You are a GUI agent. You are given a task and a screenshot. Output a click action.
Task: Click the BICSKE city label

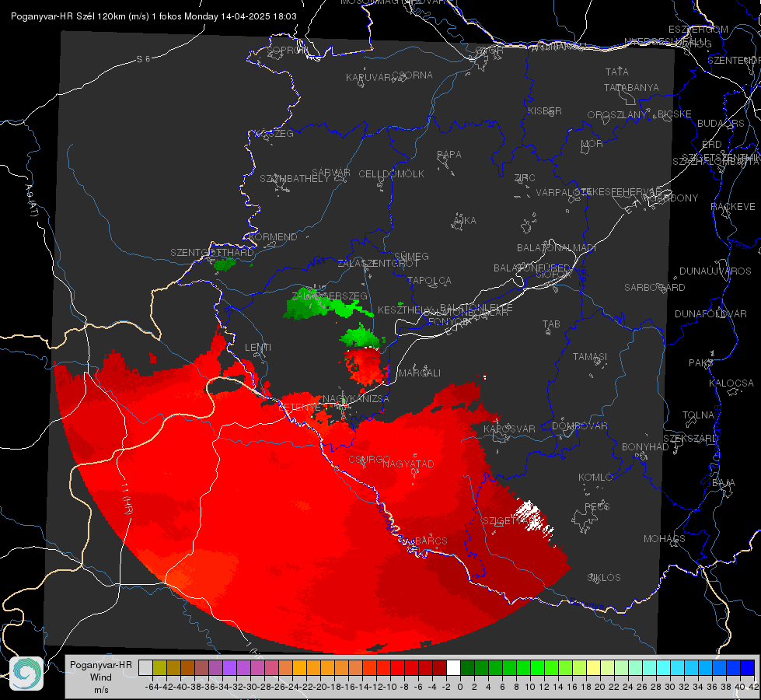[674, 114]
